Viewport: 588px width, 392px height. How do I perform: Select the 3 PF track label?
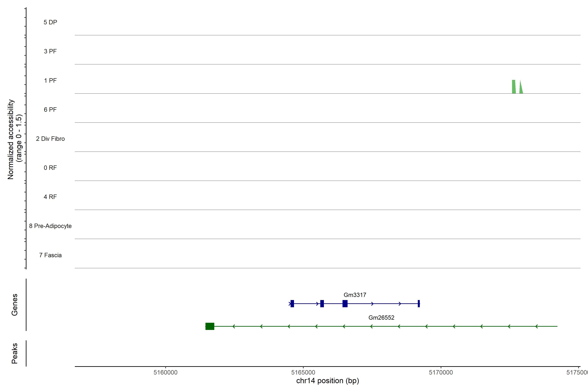point(50,51)
